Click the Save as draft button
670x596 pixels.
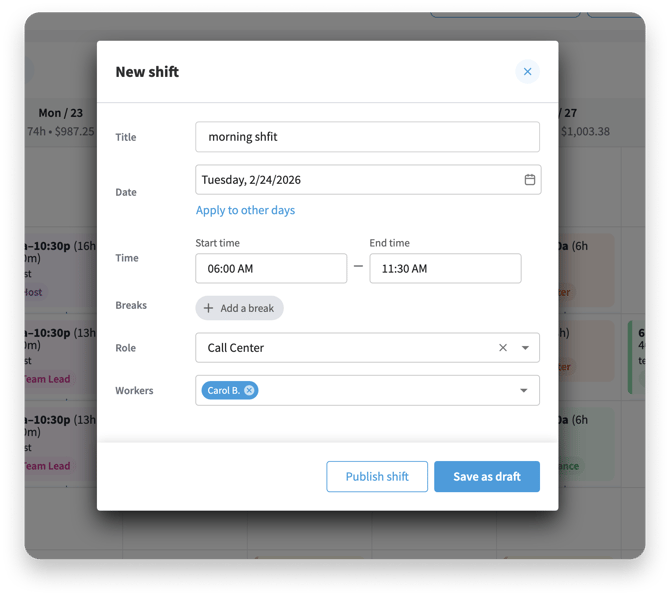[x=487, y=477]
